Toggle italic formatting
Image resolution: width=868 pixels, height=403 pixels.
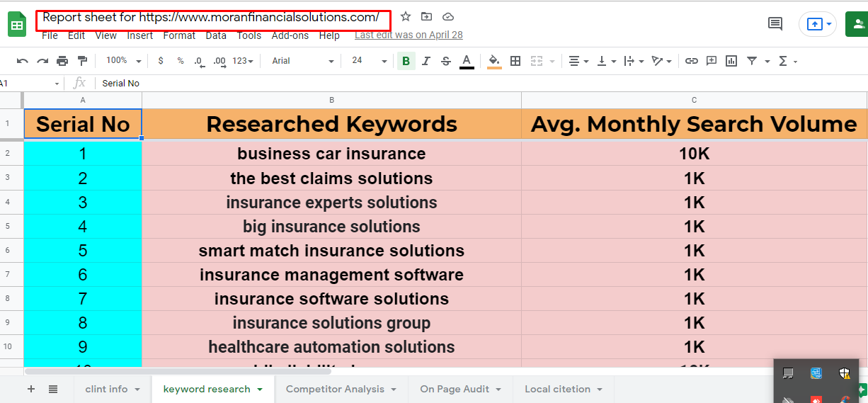pyautogui.click(x=426, y=61)
